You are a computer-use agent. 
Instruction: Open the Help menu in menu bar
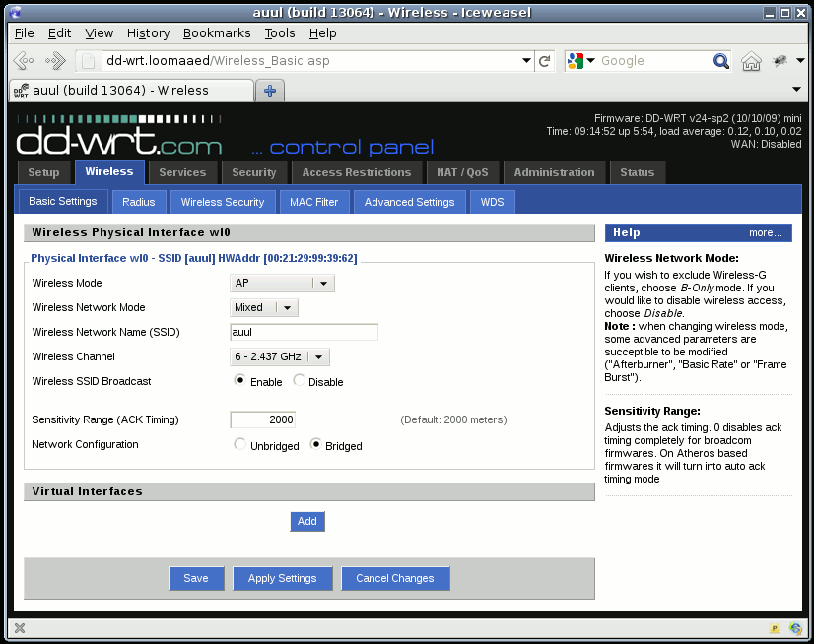(x=322, y=33)
